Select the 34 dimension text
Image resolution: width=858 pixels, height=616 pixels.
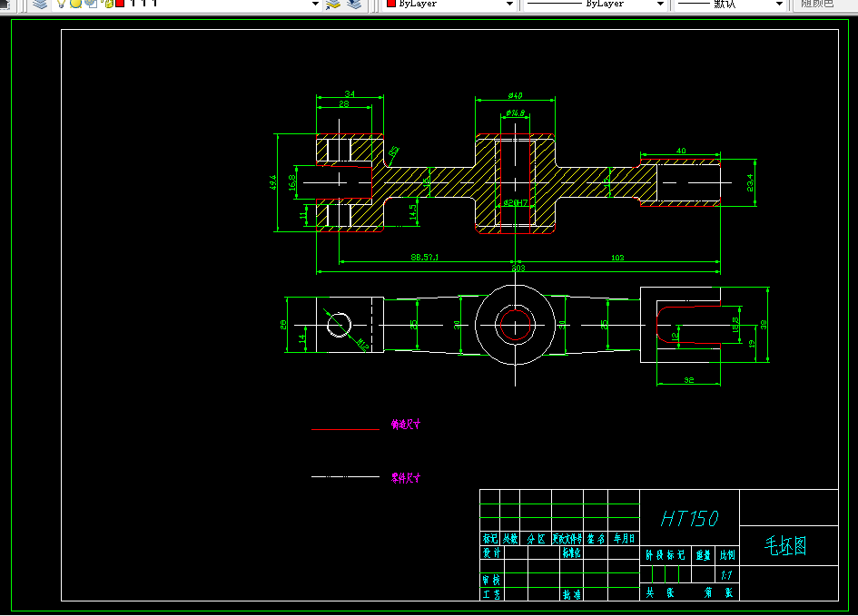pyautogui.click(x=350, y=93)
